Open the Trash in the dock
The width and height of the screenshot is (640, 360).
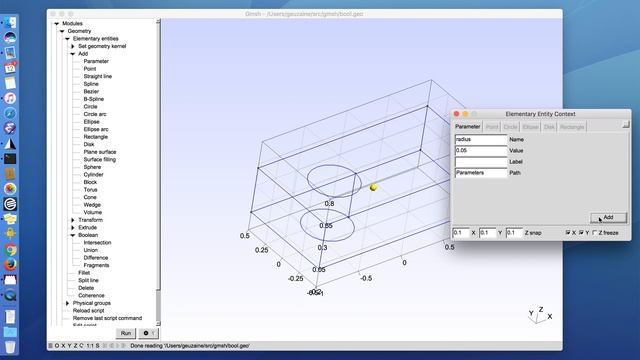tap(10, 347)
